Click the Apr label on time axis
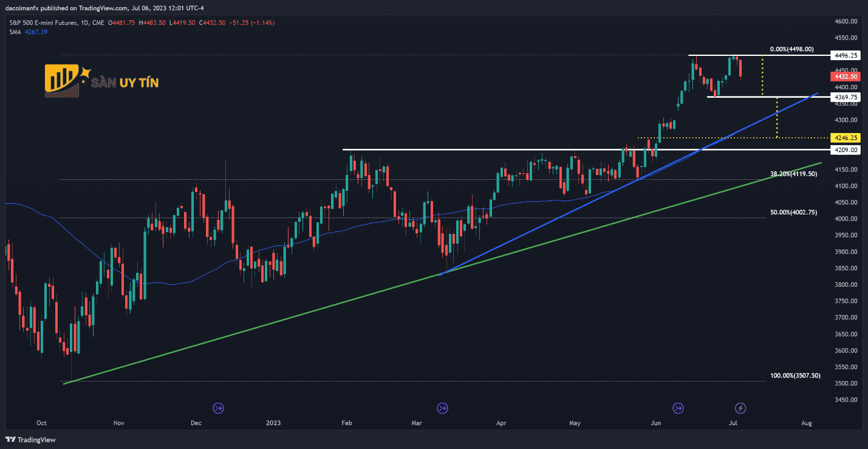Image resolution: width=868 pixels, height=449 pixels. click(x=501, y=422)
